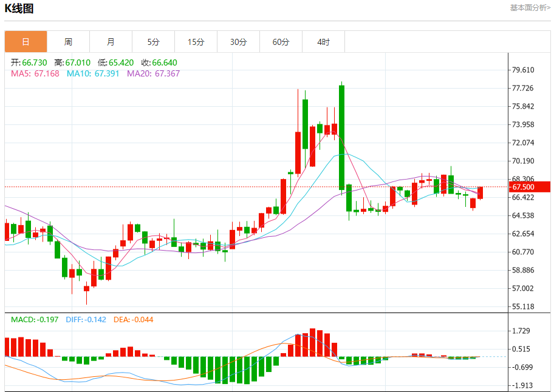
Task: Click the MA5: 67.168 indicator label
Action: tap(35, 74)
